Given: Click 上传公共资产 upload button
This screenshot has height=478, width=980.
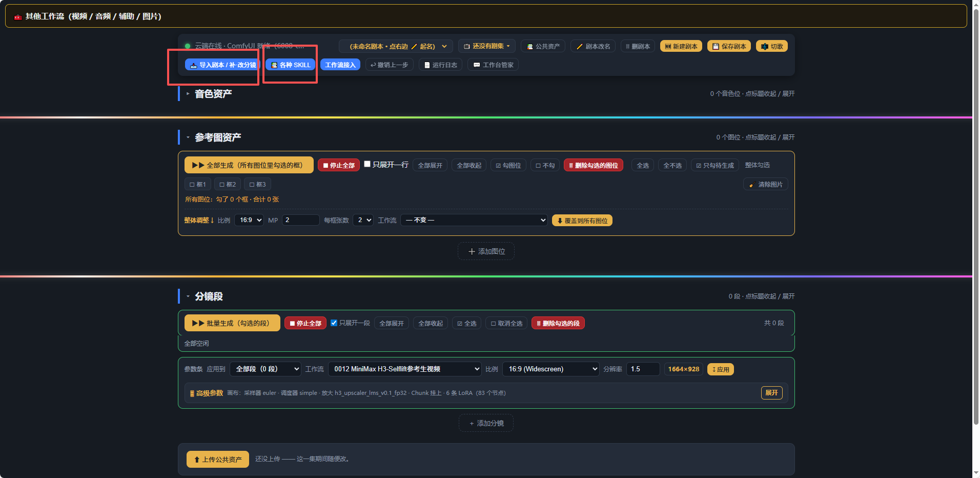Looking at the screenshot, I should (218, 460).
